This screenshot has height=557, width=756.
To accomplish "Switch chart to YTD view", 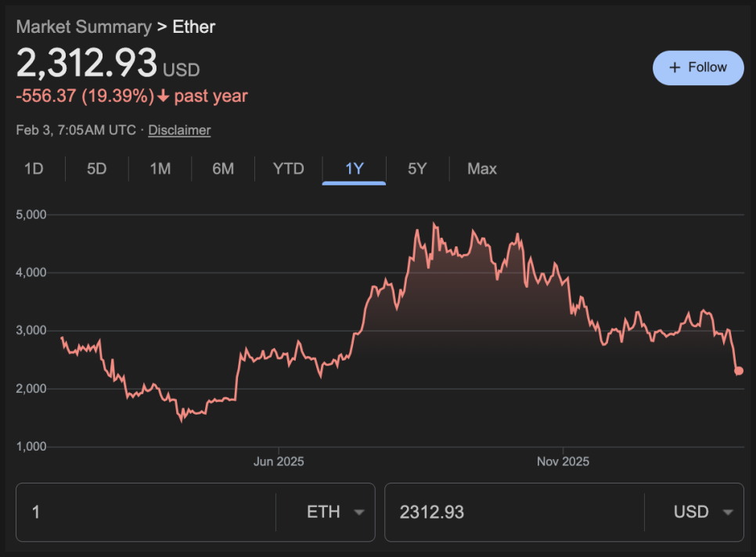I will (288, 169).
